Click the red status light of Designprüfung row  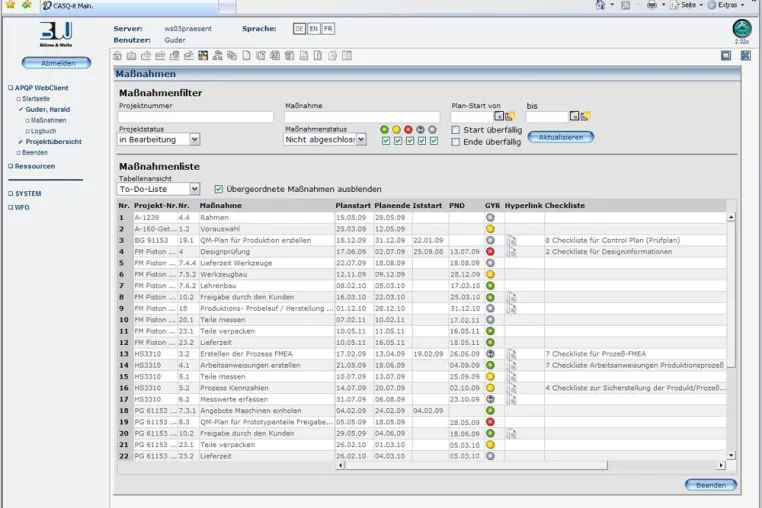point(490,252)
